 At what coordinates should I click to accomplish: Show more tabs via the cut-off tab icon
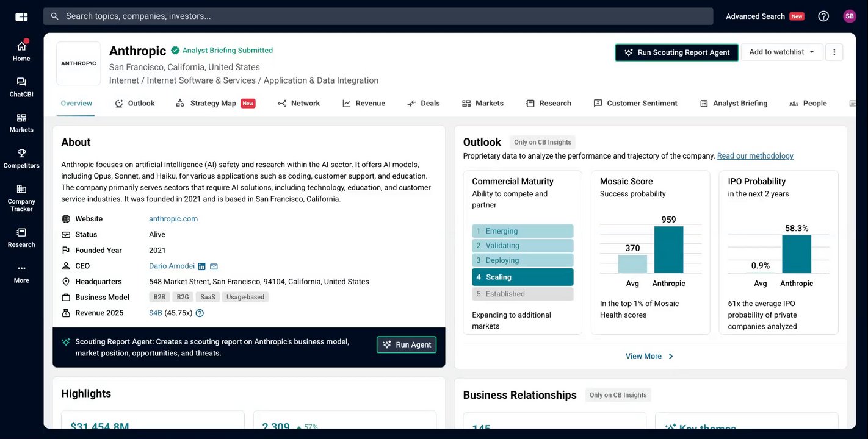point(853,104)
